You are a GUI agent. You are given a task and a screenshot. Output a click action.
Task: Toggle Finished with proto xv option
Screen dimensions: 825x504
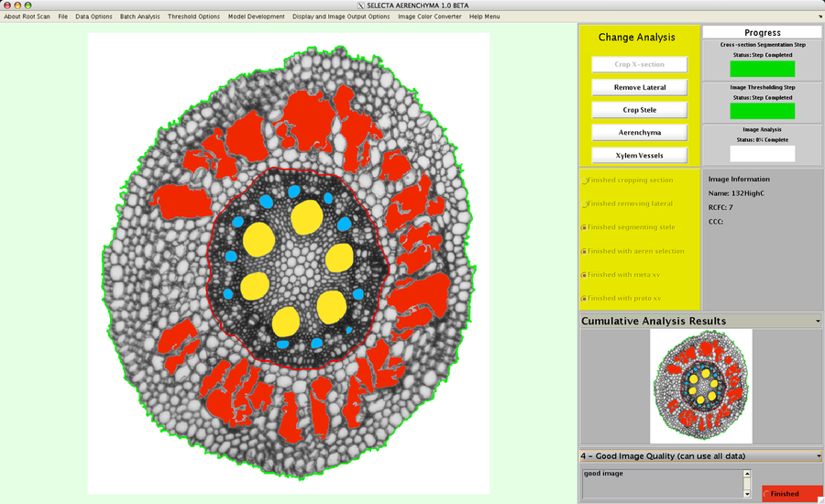point(585,299)
